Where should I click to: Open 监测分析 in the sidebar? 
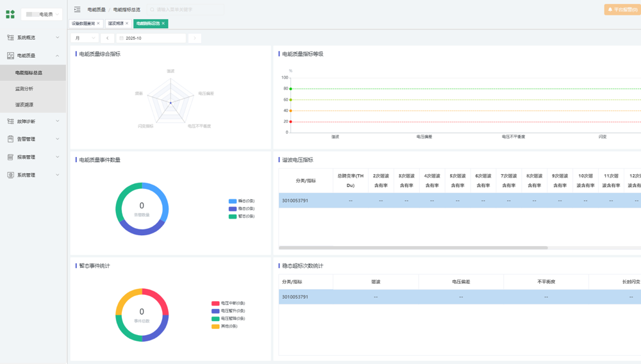[x=24, y=89]
